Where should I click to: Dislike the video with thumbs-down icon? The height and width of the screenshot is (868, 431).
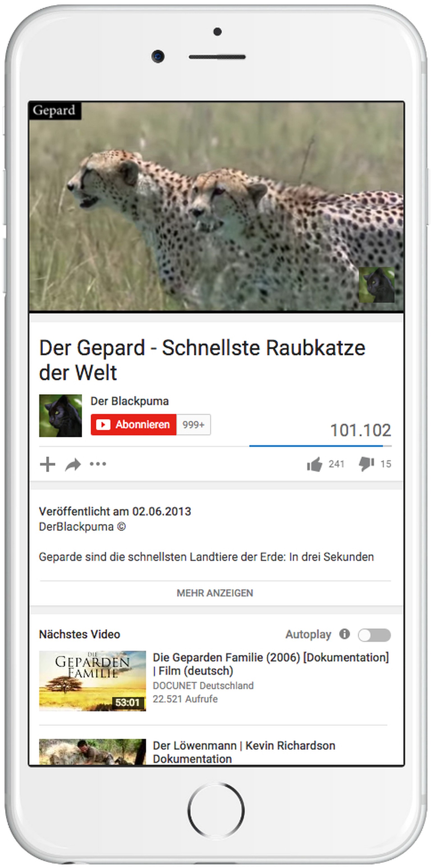click(x=366, y=464)
